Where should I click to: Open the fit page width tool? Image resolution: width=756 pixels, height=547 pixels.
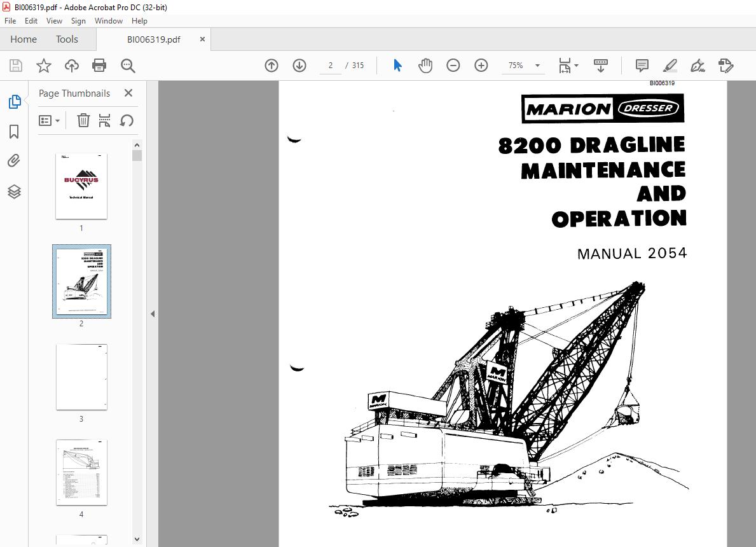click(x=565, y=66)
